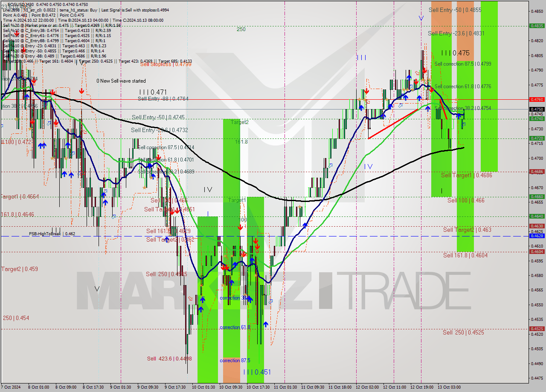The image size is (546, 392).
Task: Click the 'Sell 100 | 0.466' label
Action: click(x=466, y=200)
